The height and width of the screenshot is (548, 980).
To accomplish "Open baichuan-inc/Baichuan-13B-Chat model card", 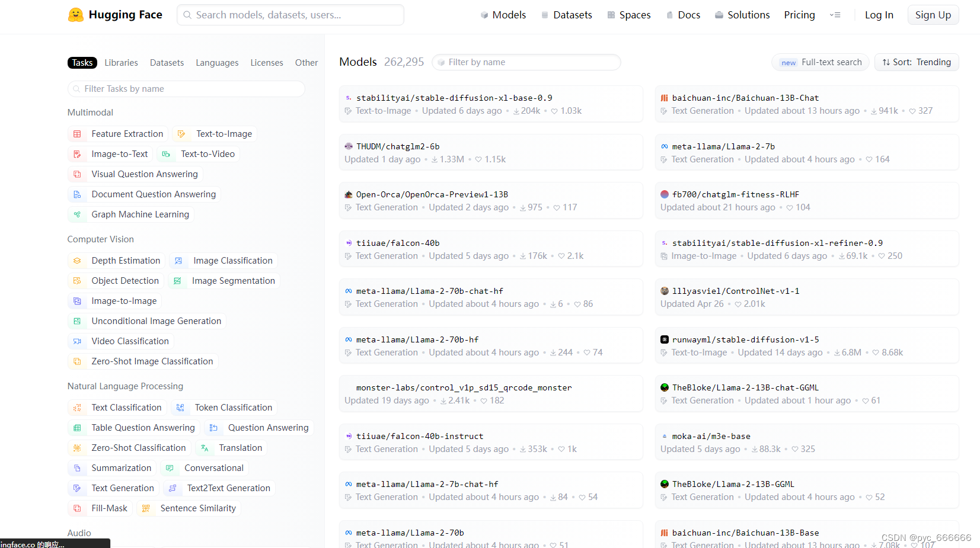I will (807, 104).
